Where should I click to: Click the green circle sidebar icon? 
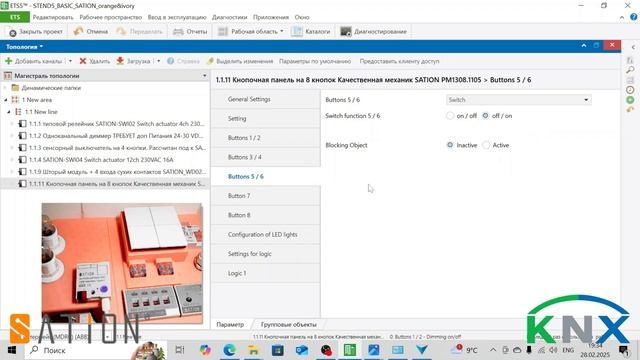tap(631, 100)
